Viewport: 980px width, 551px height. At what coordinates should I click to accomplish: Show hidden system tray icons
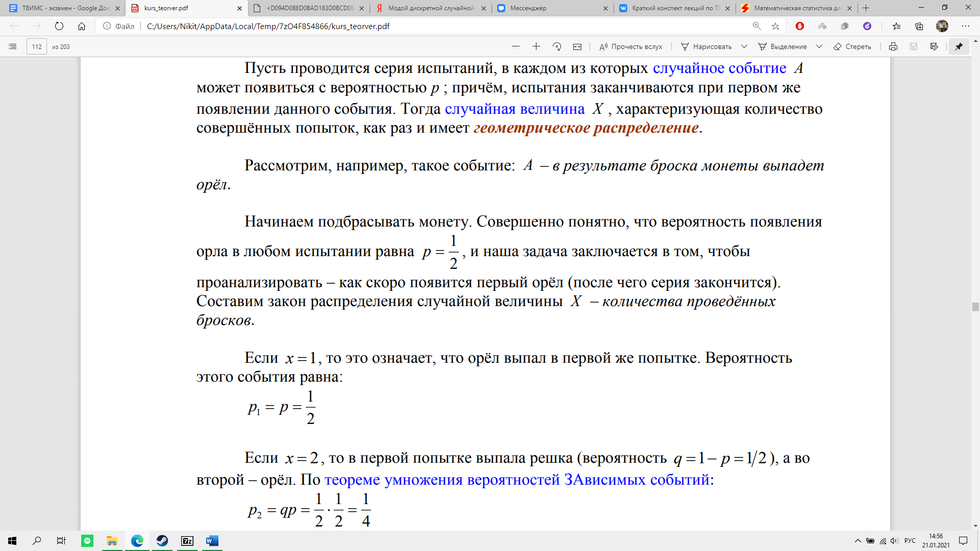857,541
